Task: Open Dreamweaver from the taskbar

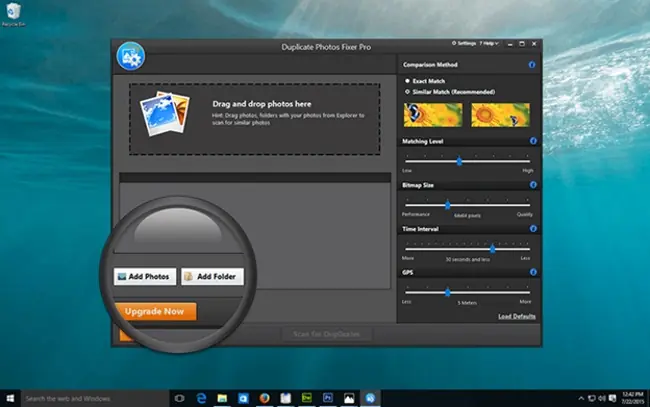Action: click(x=307, y=398)
